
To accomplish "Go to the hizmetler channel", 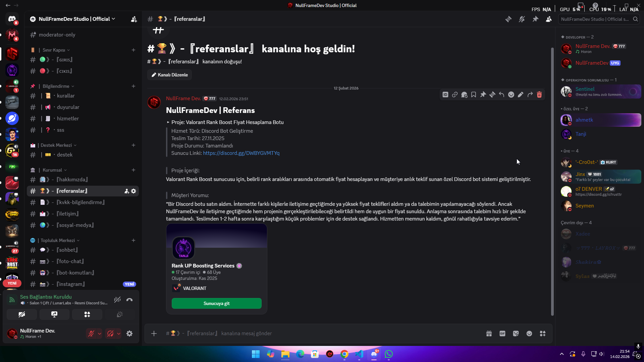I will click(x=83, y=119).
